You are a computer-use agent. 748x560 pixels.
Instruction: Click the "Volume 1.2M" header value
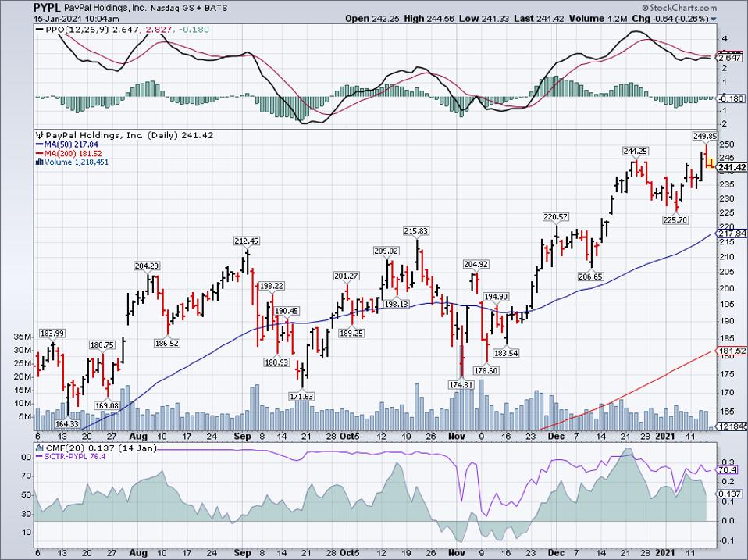tap(598, 19)
